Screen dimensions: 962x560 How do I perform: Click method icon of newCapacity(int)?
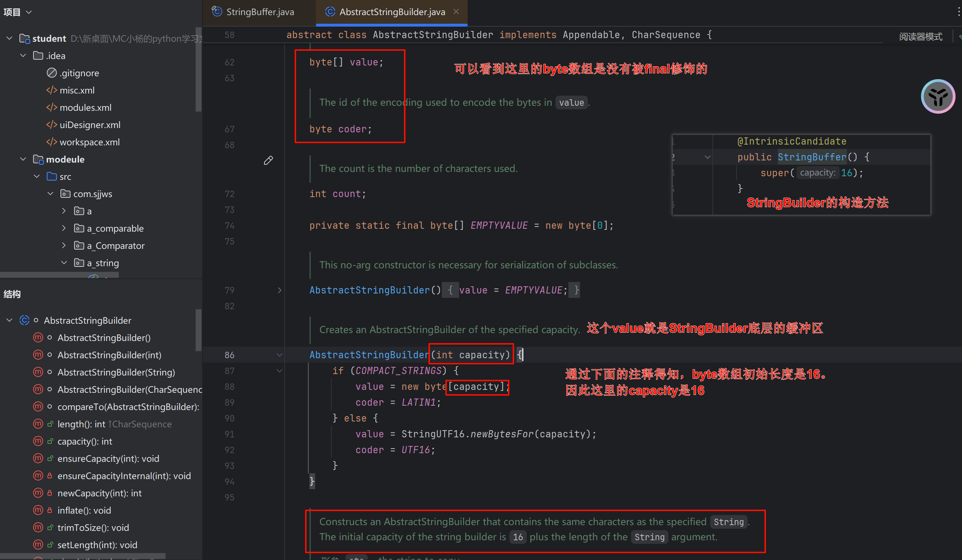38,493
